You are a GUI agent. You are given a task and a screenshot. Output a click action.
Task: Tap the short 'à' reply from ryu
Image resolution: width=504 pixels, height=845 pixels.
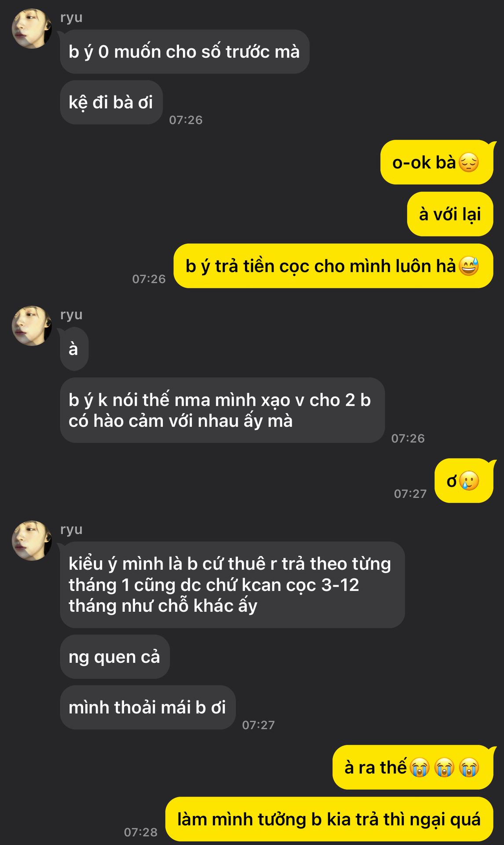[x=74, y=349]
